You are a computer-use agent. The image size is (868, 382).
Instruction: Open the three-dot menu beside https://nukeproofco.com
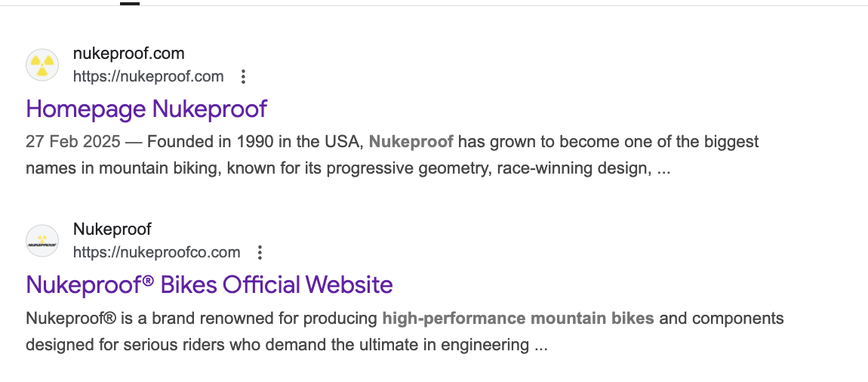pos(260,252)
